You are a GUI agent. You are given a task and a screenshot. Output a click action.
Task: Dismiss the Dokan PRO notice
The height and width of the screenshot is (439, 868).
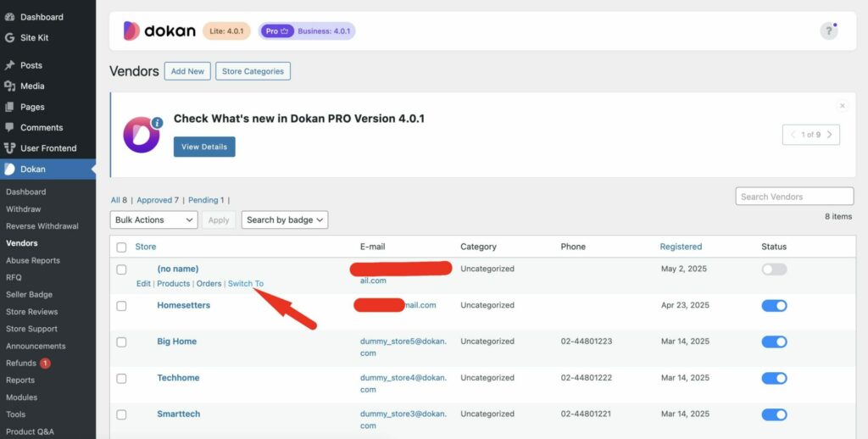tap(842, 106)
